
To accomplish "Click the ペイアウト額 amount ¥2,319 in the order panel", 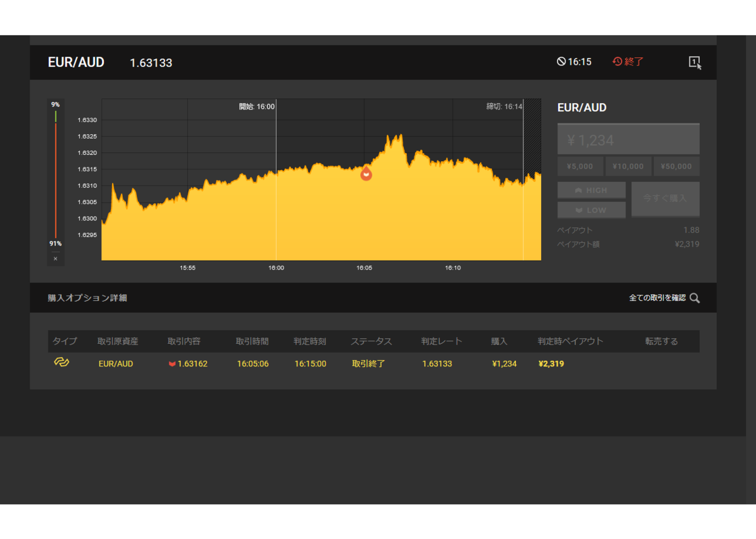I will tap(687, 244).
